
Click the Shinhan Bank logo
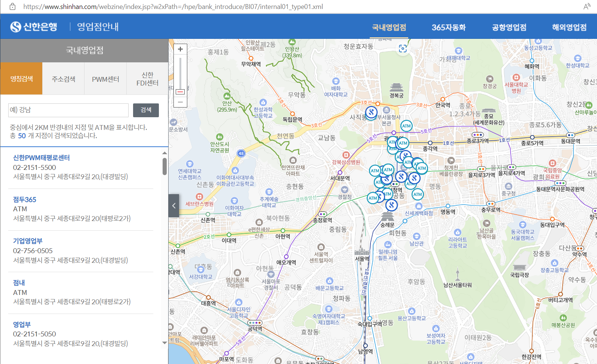pos(34,27)
